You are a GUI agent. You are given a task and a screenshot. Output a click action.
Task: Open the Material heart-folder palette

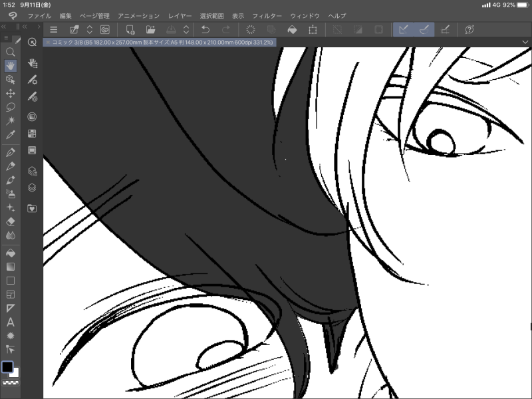pos(32,208)
